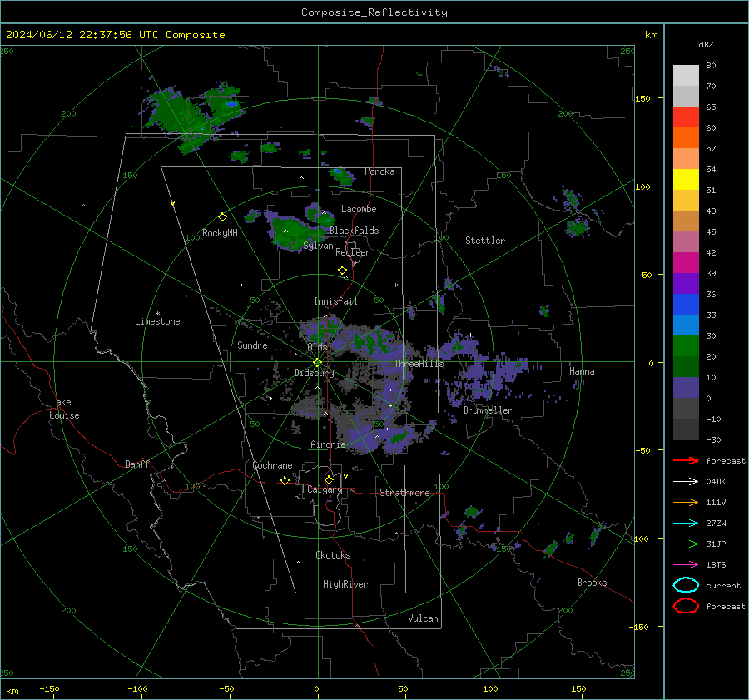
Task: Click the 33 dBZ blue color swatch
Action: (686, 305)
